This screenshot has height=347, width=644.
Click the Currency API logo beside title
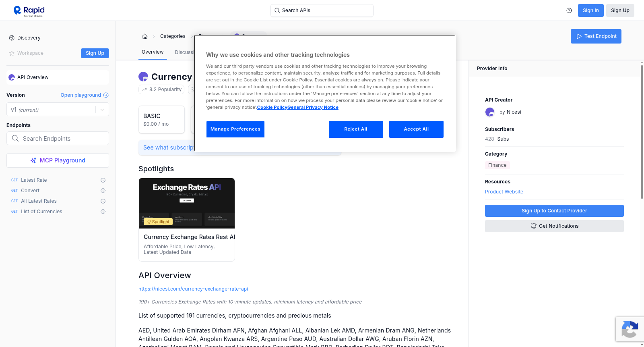pyautogui.click(x=143, y=77)
